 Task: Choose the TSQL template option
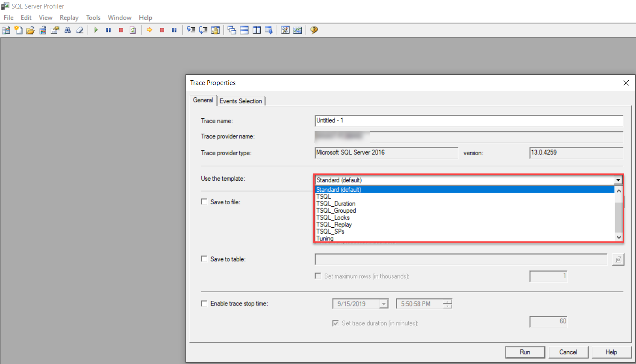(x=465, y=197)
